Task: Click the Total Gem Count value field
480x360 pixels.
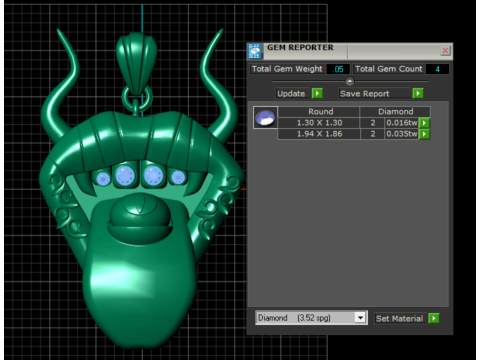Action: point(437,69)
